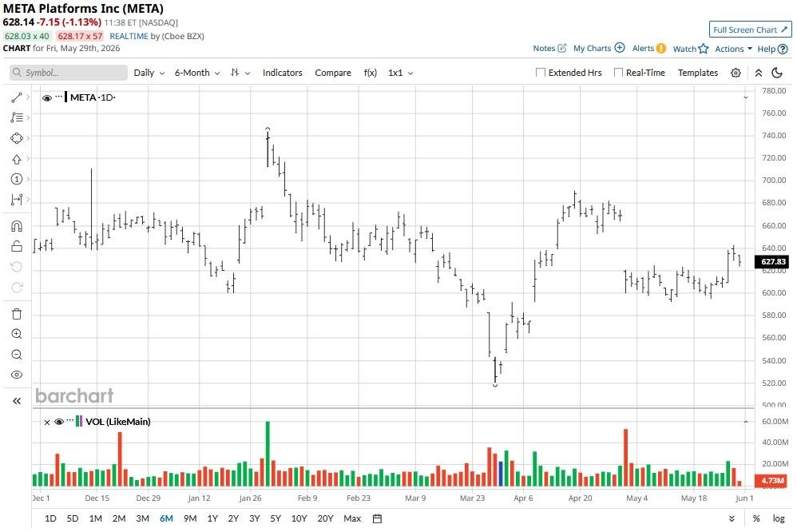This screenshot has width=797, height=532.
Task: Open chart settings gear icon
Action: tap(736, 73)
